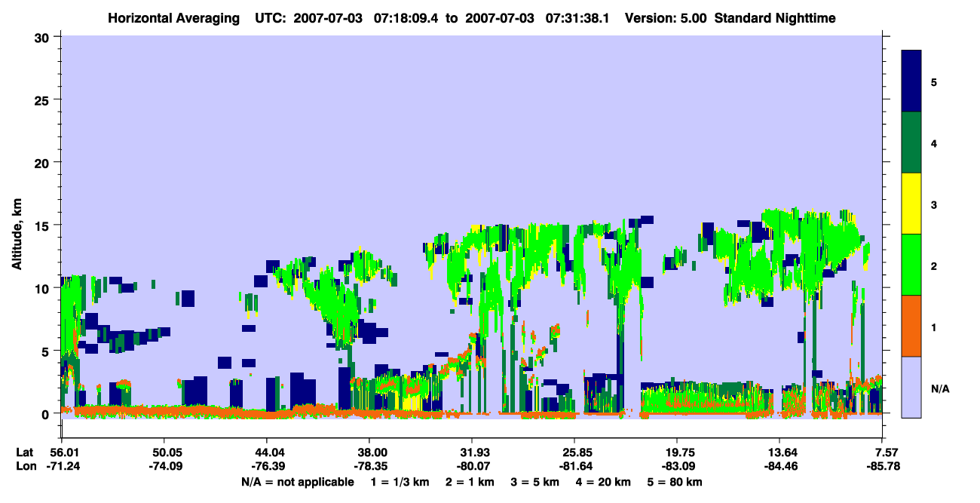Click the 'N/A' label beside the colorbar

(939, 389)
